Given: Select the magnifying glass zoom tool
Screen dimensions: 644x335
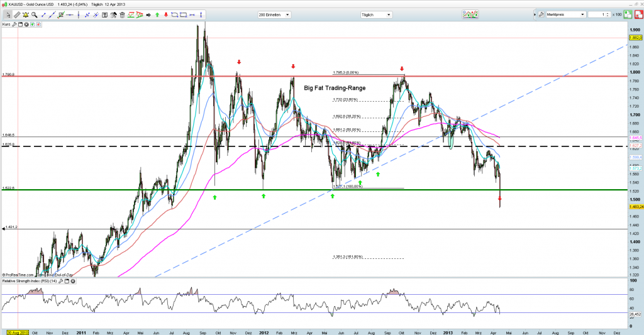Looking at the screenshot, I should coord(34,15).
